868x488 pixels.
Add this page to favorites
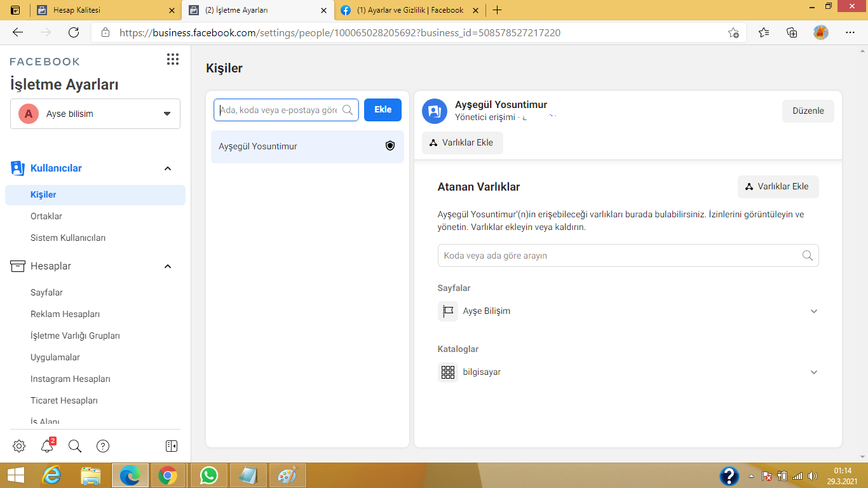pos(733,32)
